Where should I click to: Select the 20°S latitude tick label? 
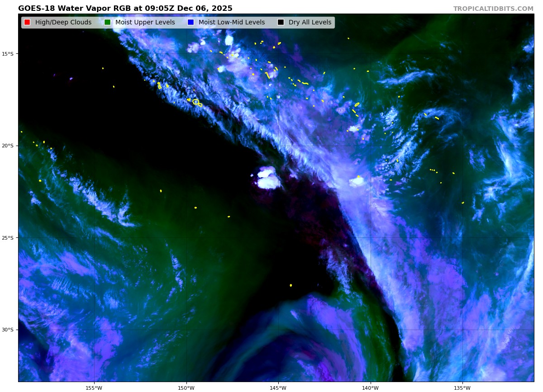tap(8, 146)
